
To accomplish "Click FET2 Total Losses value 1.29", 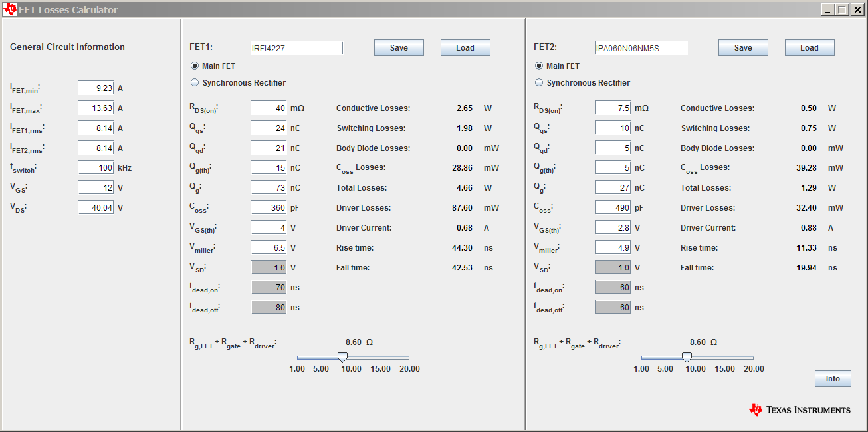I will 809,188.
